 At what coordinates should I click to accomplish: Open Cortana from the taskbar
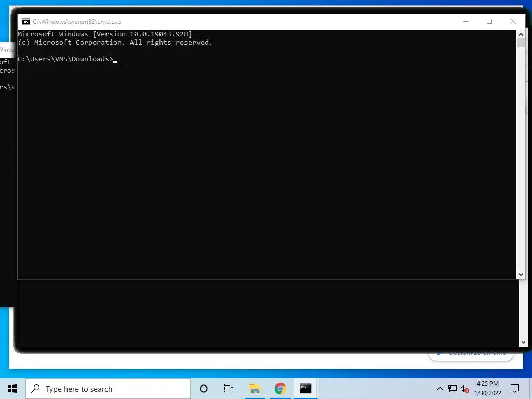(204, 389)
